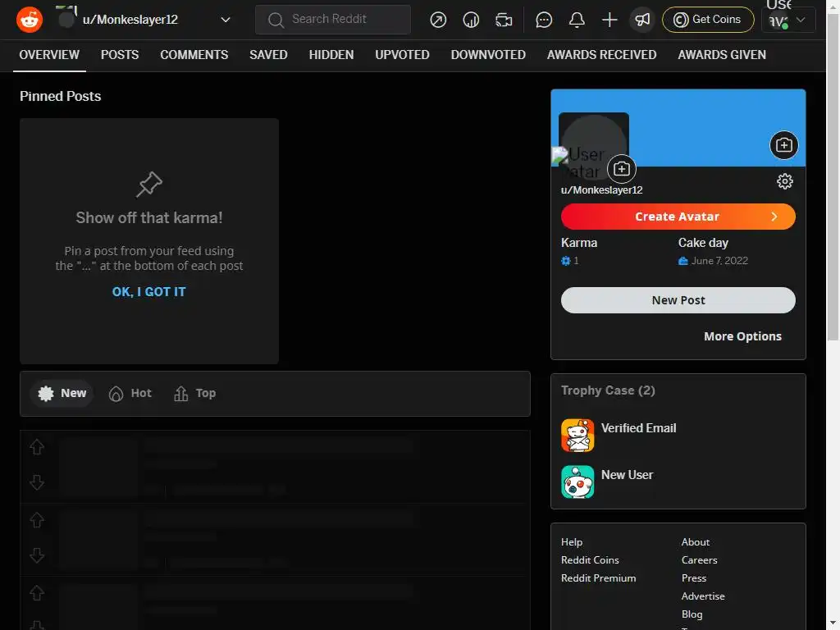
Task: Expand the u/Monkeslayer12 navigation dropdown
Action: pos(226,20)
